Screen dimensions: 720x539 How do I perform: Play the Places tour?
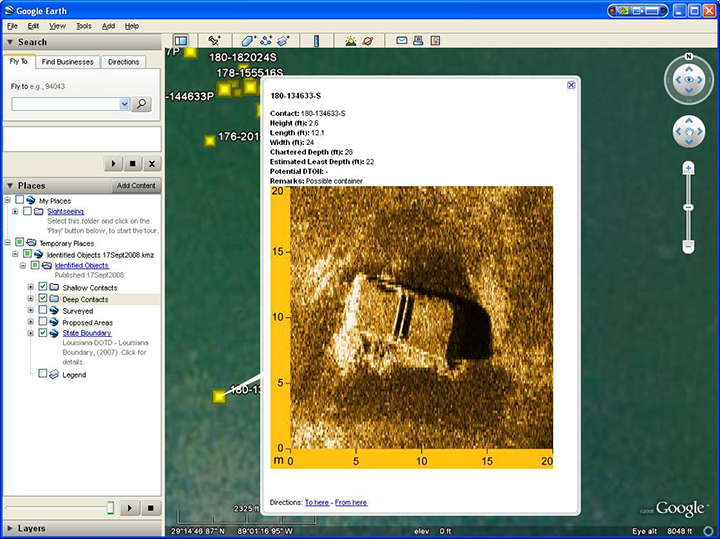130,508
